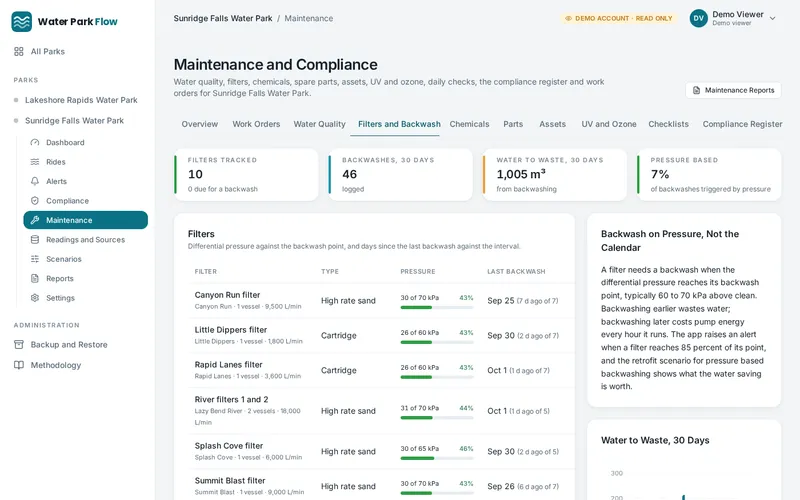Switch to the Checklists tab
This screenshot has width=800, height=500.
pos(668,124)
